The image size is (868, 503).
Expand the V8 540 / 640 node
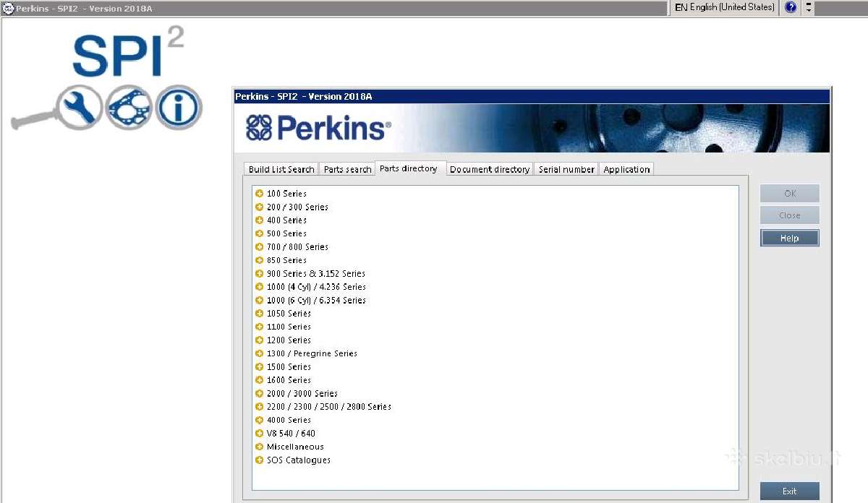pos(260,434)
